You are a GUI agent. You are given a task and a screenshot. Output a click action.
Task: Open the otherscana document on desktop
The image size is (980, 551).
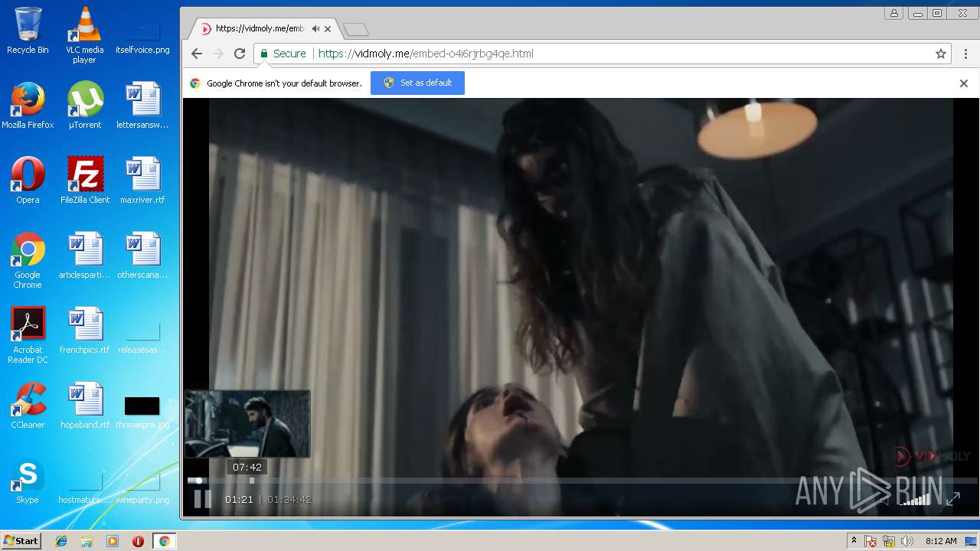coord(142,256)
